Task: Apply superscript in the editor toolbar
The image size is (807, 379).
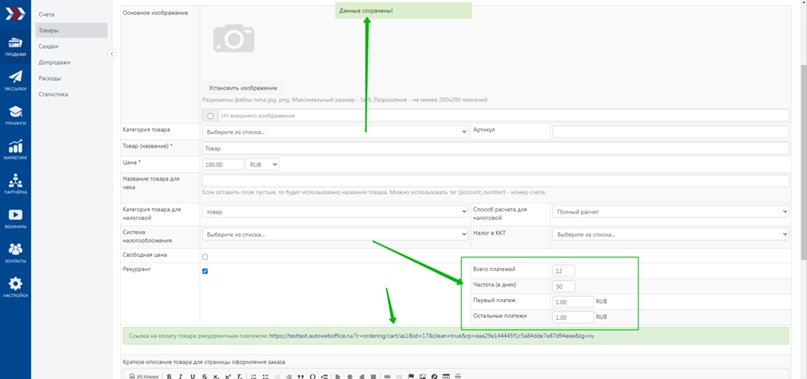Action: [227, 376]
